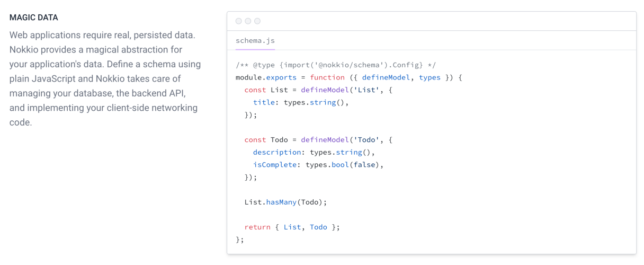Click the first window control dot

(x=239, y=21)
